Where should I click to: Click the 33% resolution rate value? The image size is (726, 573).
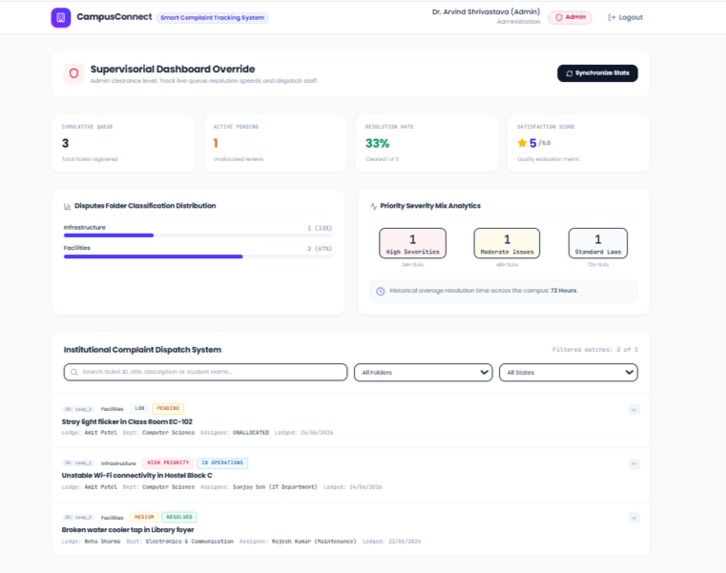click(x=377, y=143)
